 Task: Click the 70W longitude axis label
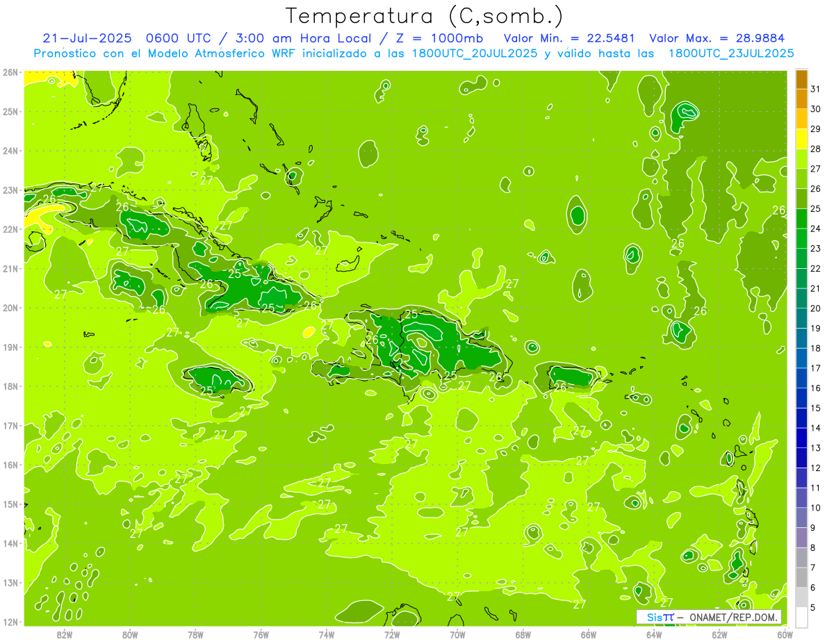point(457,635)
